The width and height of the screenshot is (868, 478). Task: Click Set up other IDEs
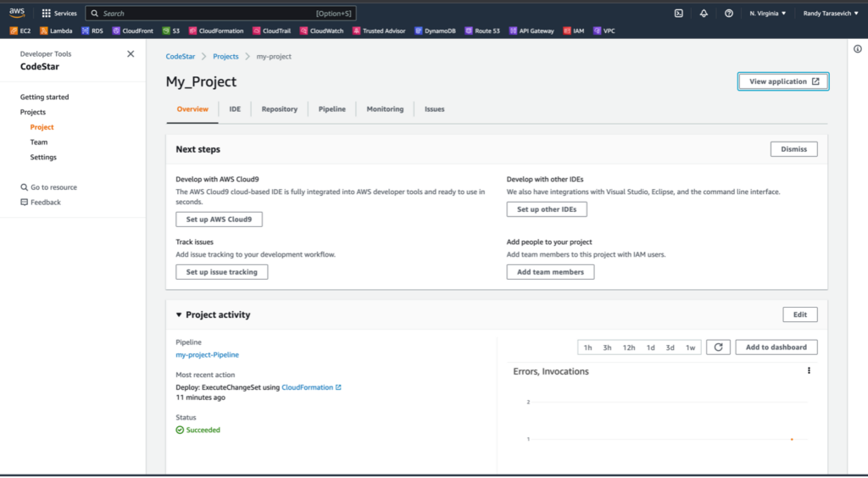[547, 209]
